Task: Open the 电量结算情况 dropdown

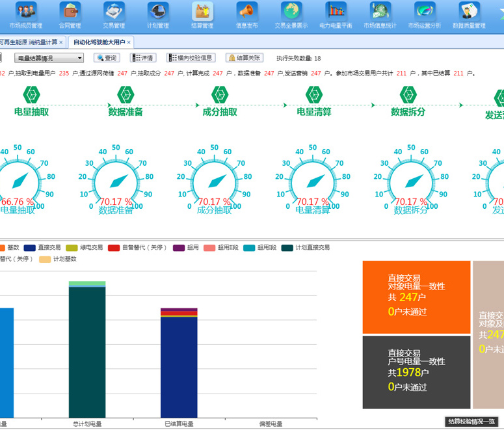Action: (x=49, y=58)
